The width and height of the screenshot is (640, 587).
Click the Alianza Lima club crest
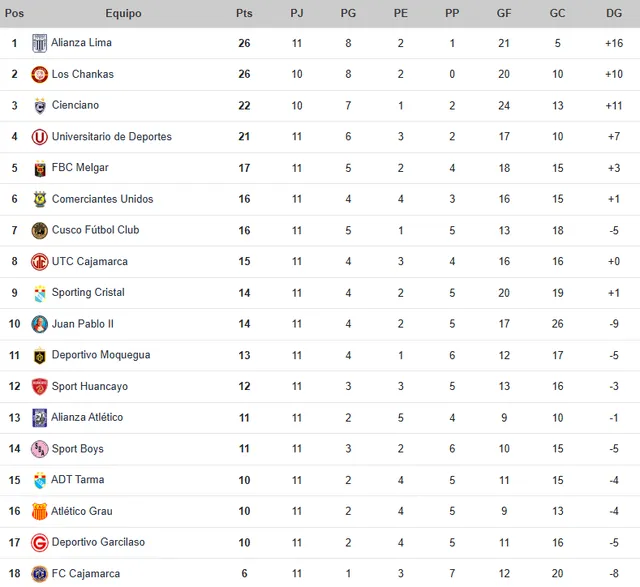coord(40,43)
